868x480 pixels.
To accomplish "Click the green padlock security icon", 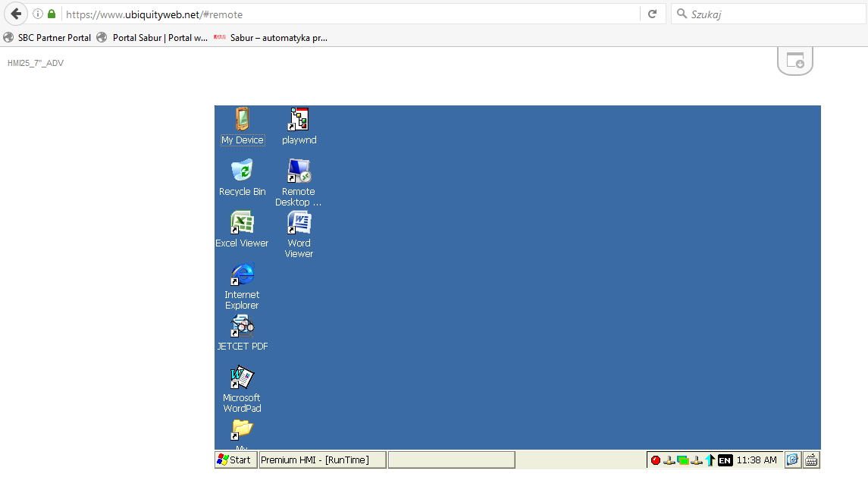I will [52, 14].
